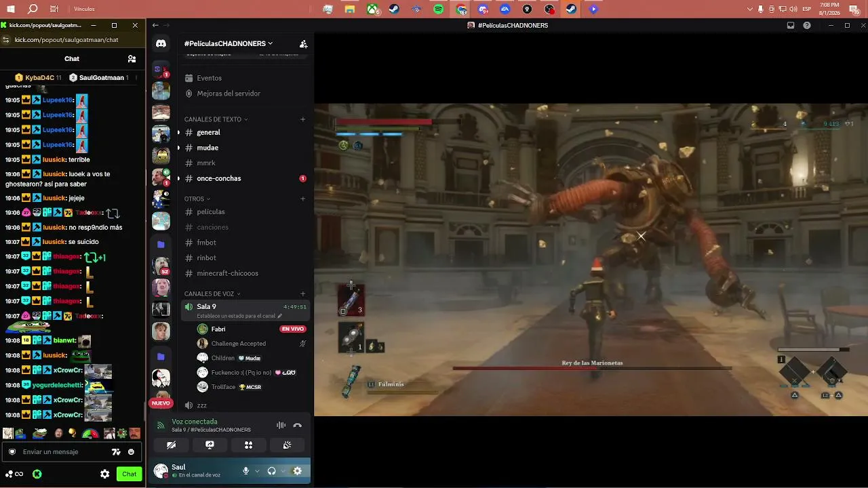The width and height of the screenshot is (868, 488).
Task: Open Spotify from the taskbar
Action: [439, 9]
